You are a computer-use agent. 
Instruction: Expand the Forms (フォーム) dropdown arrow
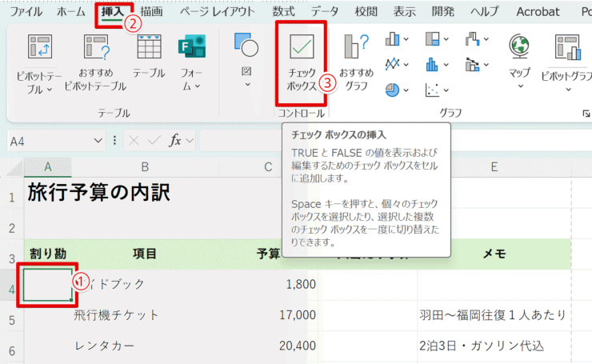198,86
